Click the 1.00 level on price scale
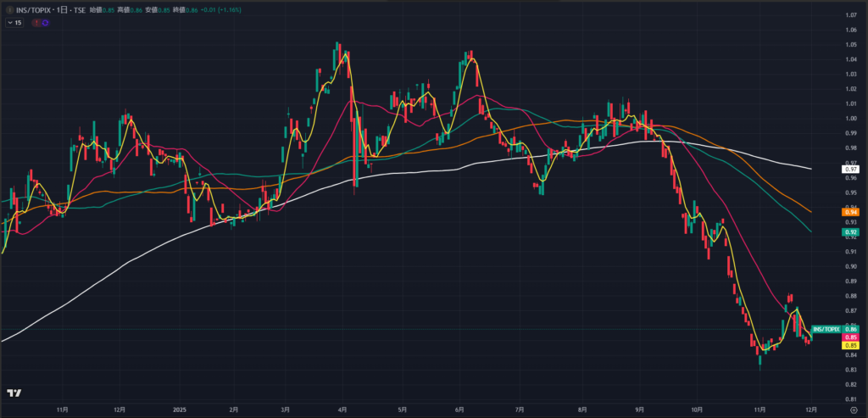 coord(852,118)
